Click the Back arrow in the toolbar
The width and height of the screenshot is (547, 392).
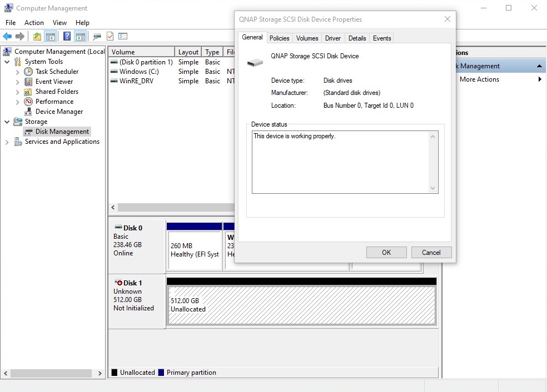pyautogui.click(x=7, y=36)
